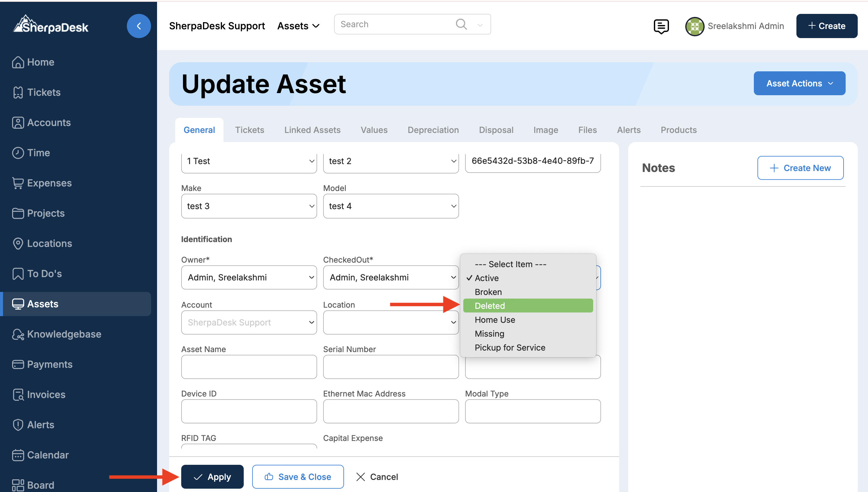The height and width of the screenshot is (492, 868).
Task: Click into the Asset Name field
Action: 249,367
